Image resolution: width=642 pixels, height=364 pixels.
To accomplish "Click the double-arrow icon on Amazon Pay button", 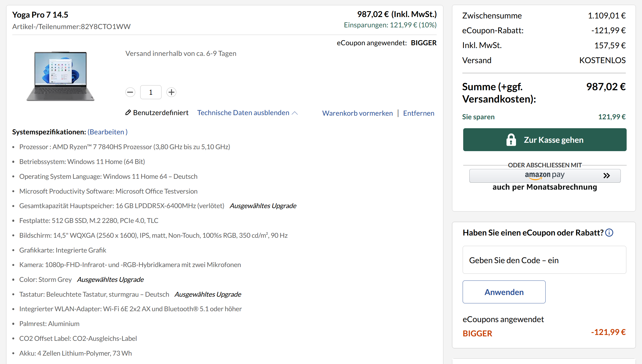I will coord(607,175).
